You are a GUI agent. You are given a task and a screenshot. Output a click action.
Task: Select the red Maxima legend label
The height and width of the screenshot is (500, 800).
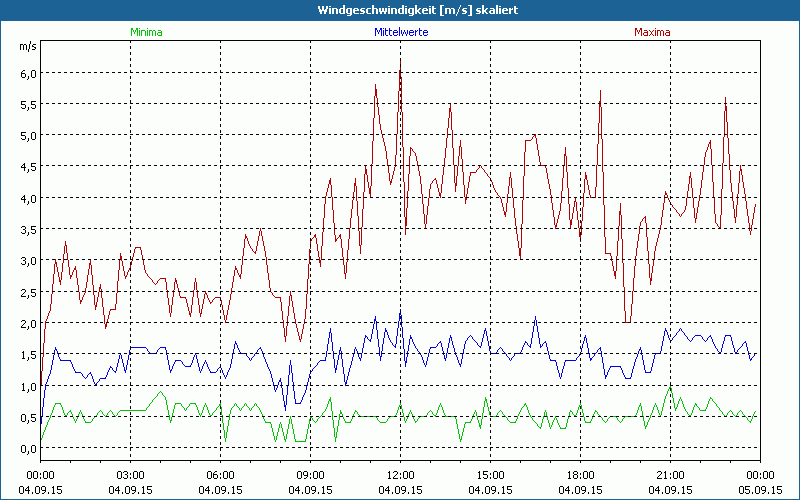pos(652,32)
